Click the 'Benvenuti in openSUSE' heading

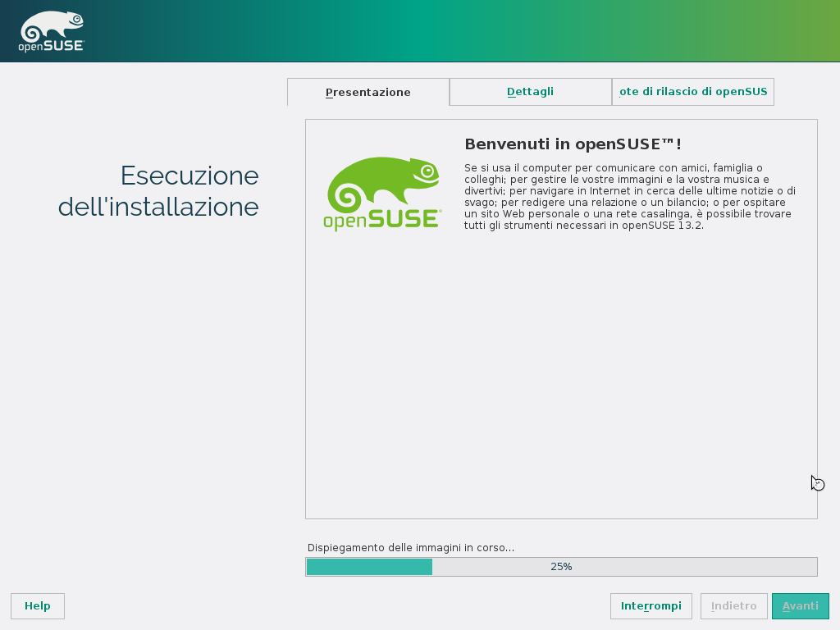pos(573,144)
